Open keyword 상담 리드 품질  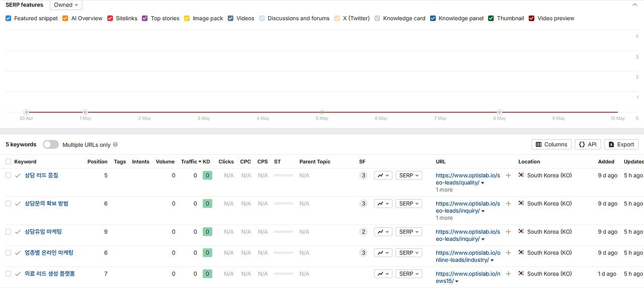coord(41,175)
